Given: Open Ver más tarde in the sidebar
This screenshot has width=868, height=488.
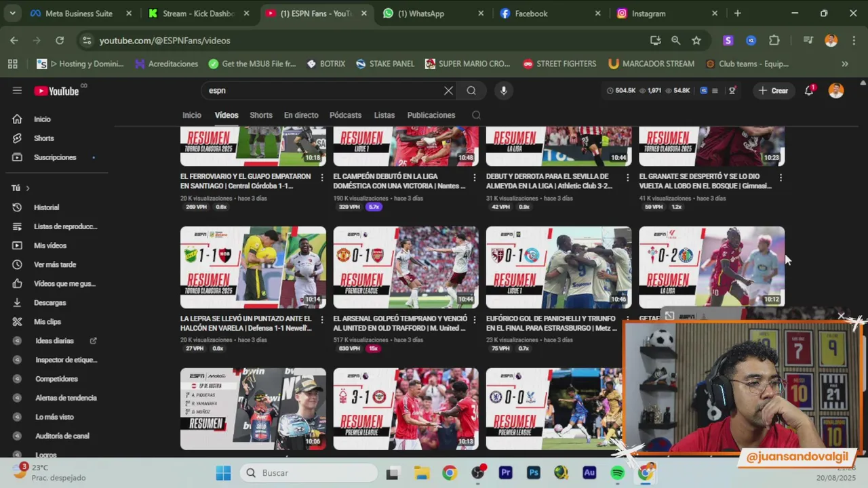Looking at the screenshot, I should [x=54, y=264].
